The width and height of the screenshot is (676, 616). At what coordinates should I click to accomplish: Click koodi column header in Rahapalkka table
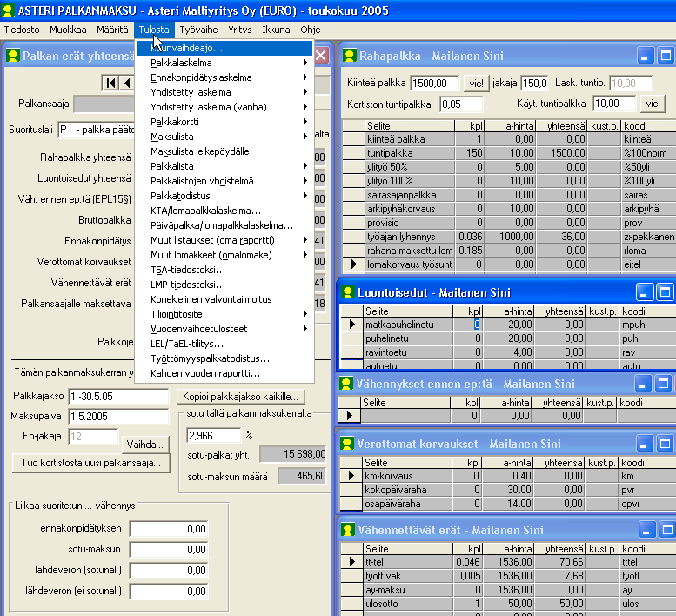(648, 126)
